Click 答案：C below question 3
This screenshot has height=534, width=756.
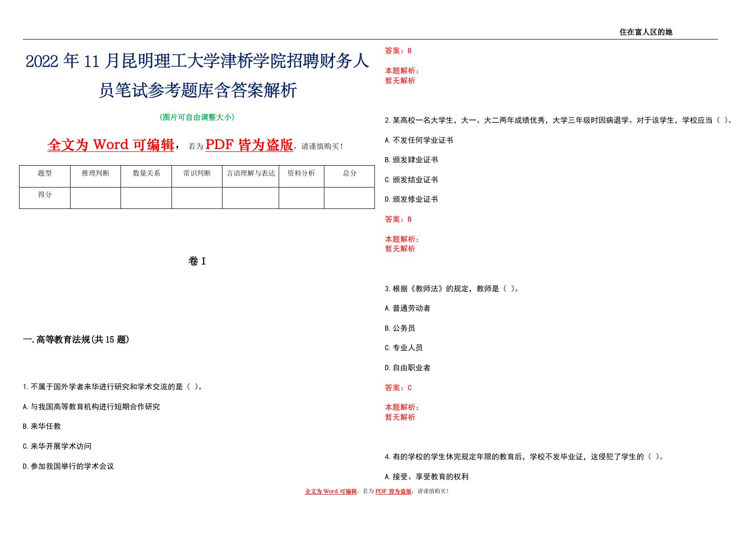398,388
